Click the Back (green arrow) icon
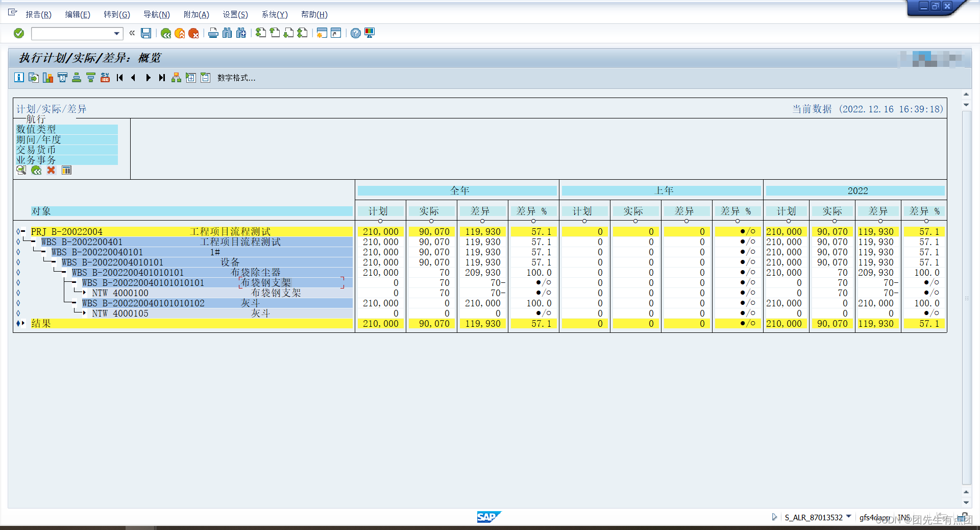 pyautogui.click(x=165, y=33)
